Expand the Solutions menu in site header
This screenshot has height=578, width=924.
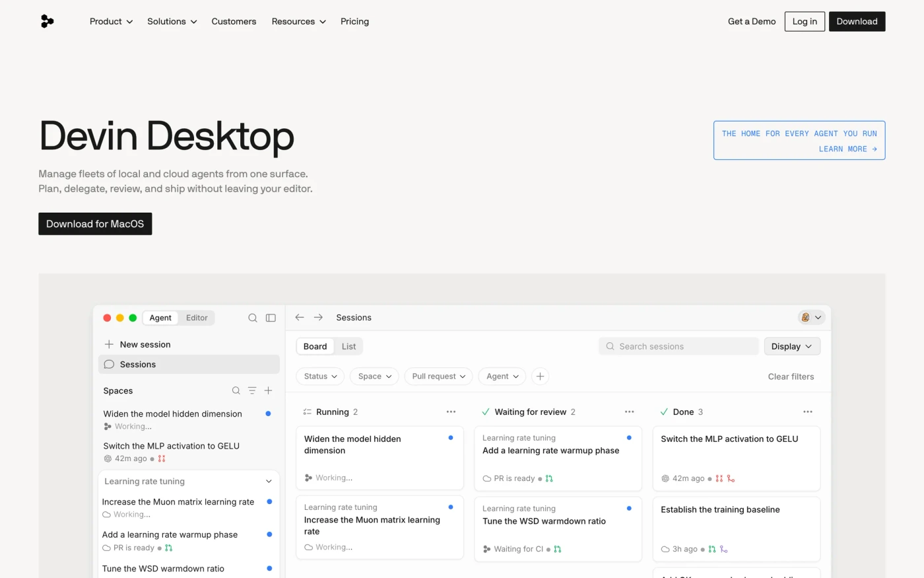(x=172, y=22)
